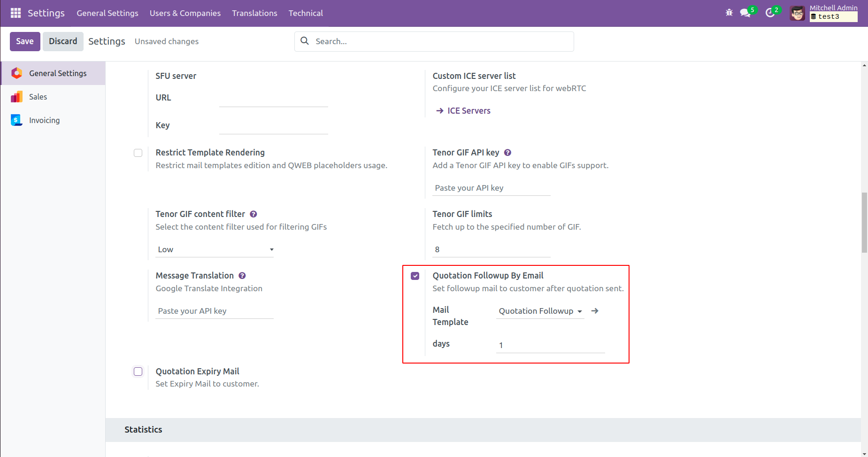Screen dimensions: 868x457
Task: Click the Tenor GIF limits input field
Action: (491, 249)
